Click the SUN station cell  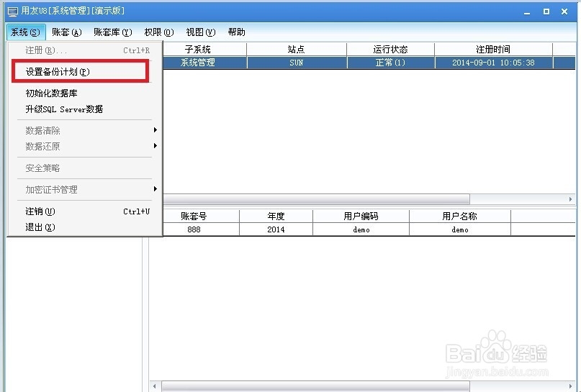click(297, 63)
